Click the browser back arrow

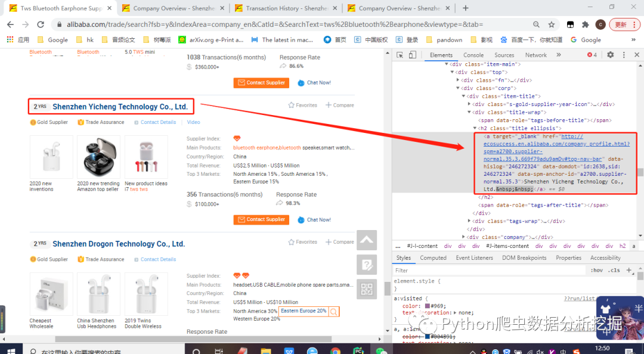pos(10,24)
